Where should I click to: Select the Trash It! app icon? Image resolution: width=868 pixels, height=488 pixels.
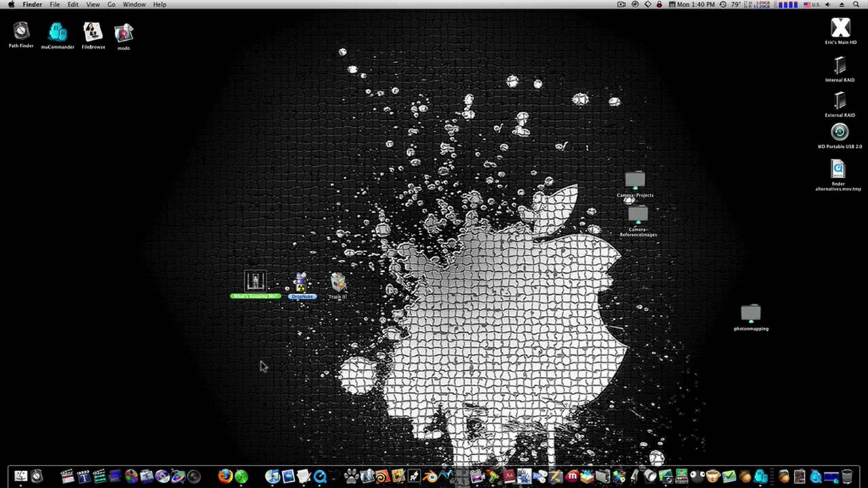pos(338,282)
